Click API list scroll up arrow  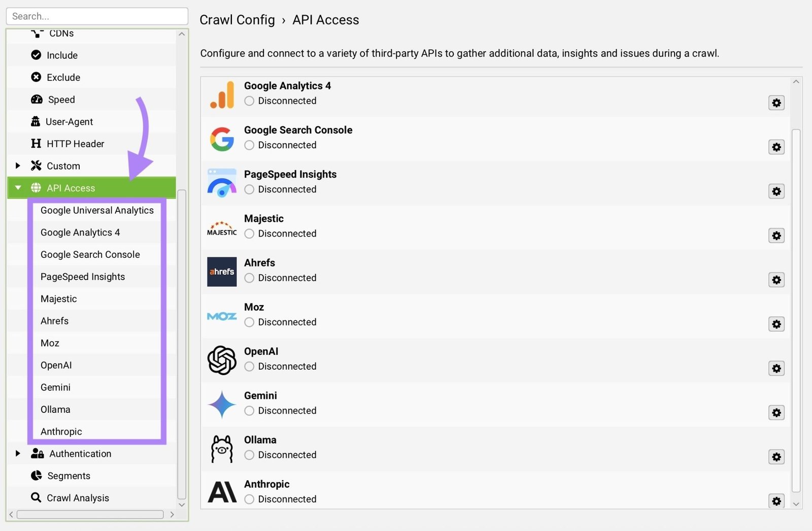(x=796, y=82)
